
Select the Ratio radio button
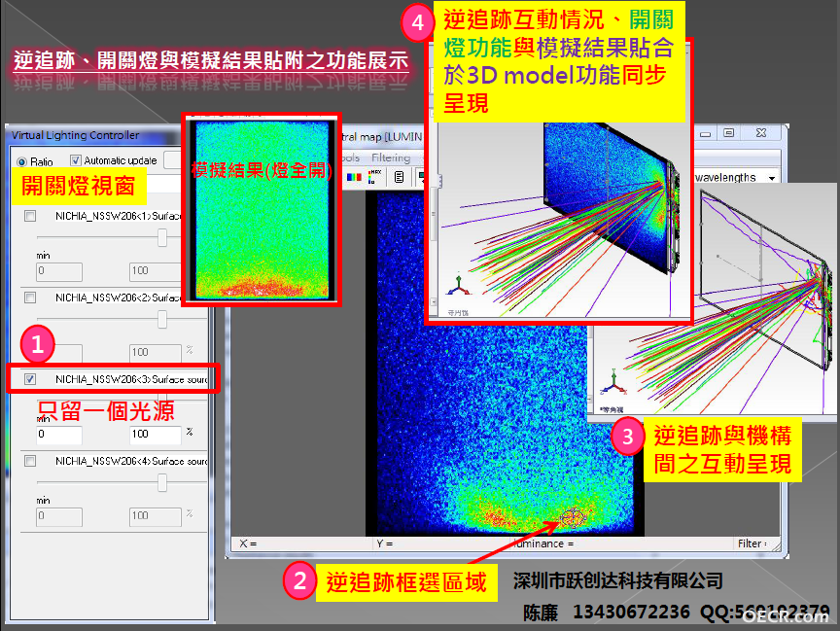pyautogui.click(x=22, y=161)
